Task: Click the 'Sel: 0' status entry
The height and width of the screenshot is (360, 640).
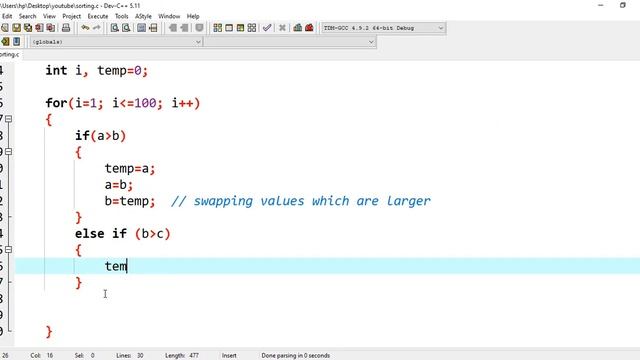Action: click(x=84, y=356)
